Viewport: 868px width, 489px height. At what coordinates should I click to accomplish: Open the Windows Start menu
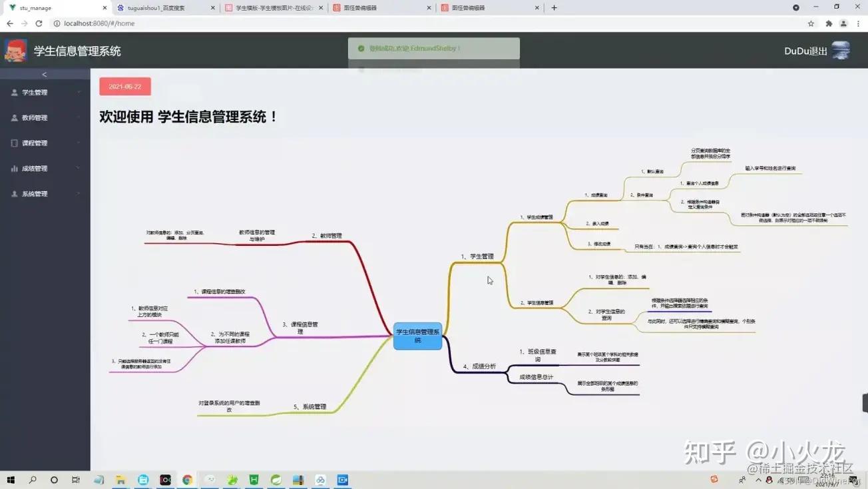12,480
